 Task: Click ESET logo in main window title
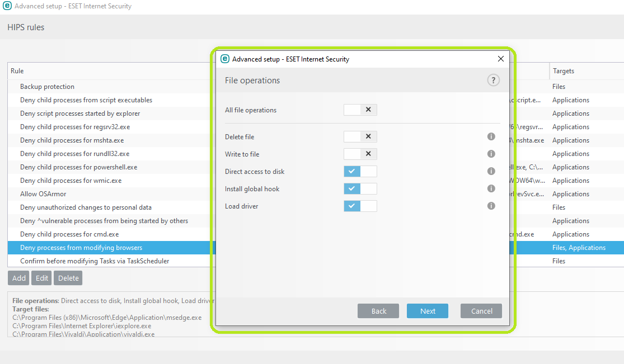point(7,6)
